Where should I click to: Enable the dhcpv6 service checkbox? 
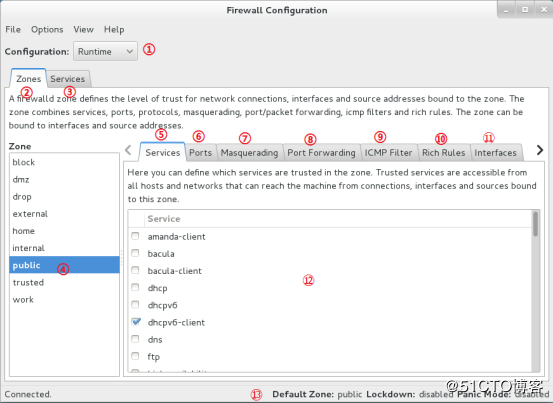[135, 304]
